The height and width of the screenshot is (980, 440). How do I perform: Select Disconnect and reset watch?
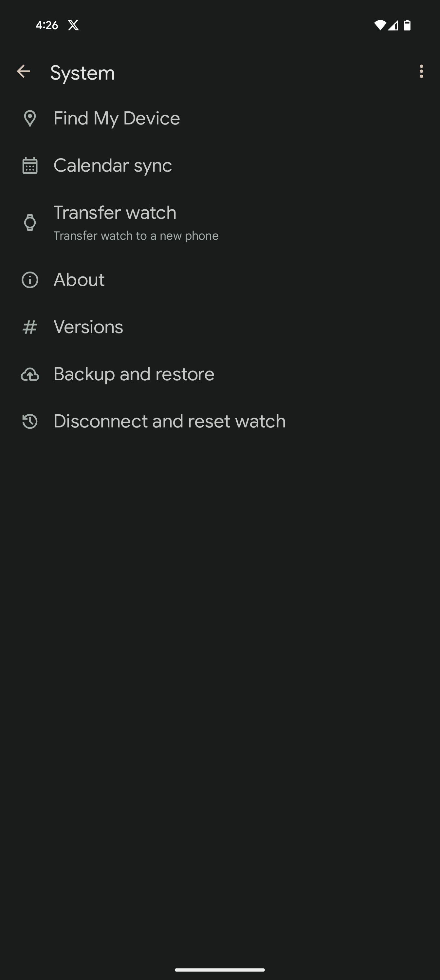[x=169, y=421]
